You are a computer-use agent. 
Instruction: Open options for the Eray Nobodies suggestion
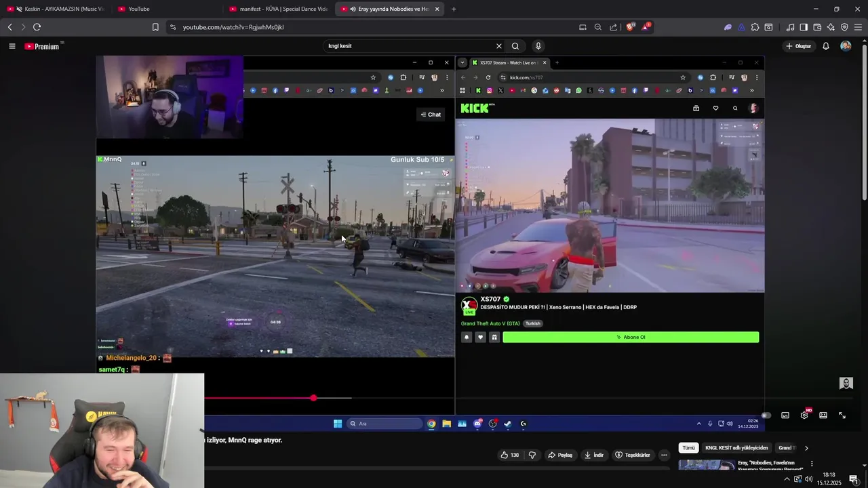pos(812,464)
